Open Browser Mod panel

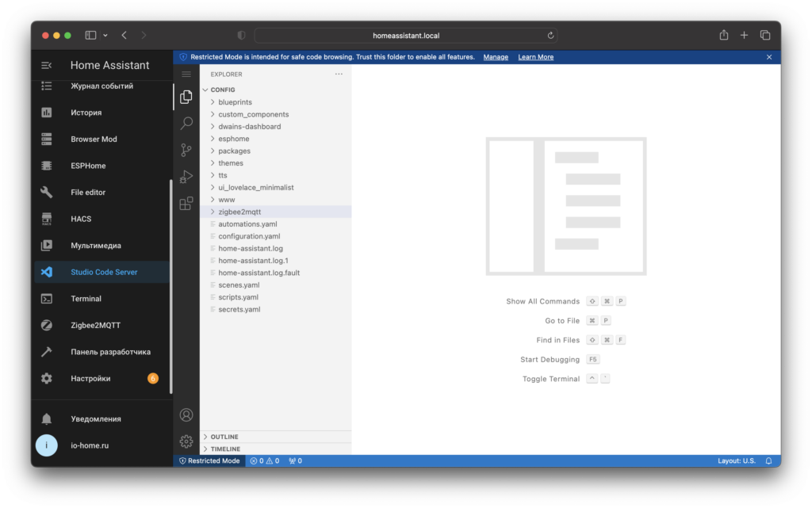click(102, 139)
